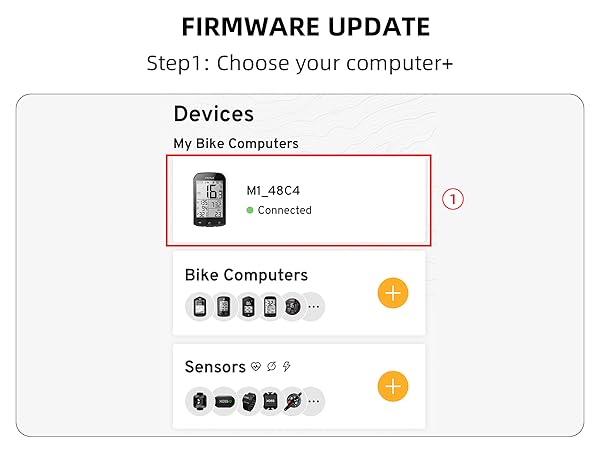
Task: Click the smartwatch sensor icon
Action: (199, 401)
